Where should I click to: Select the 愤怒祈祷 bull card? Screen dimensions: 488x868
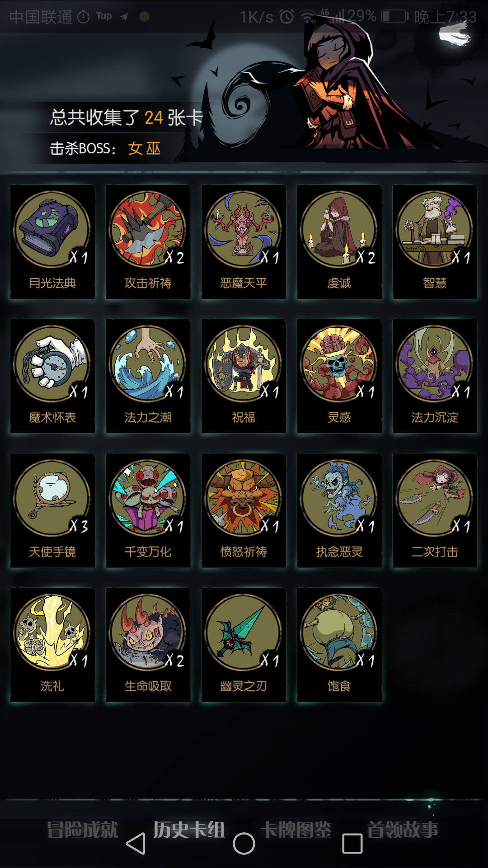pos(244,510)
